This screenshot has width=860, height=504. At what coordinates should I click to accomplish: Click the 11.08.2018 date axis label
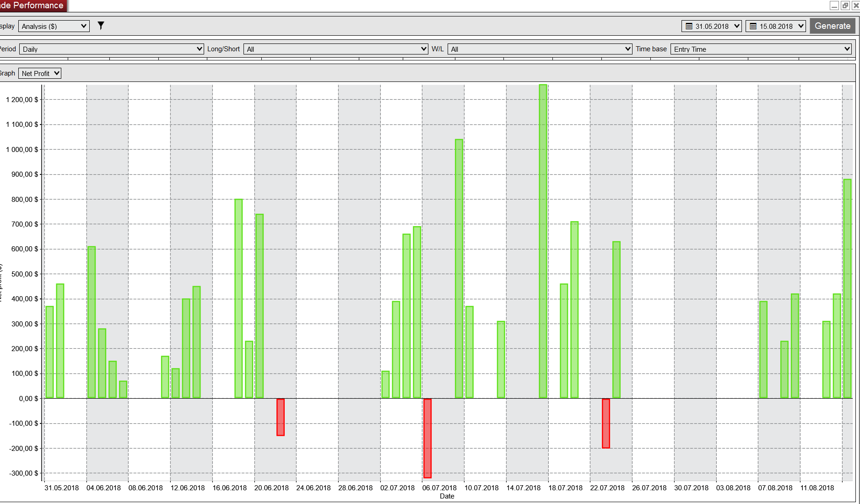coord(817,488)
